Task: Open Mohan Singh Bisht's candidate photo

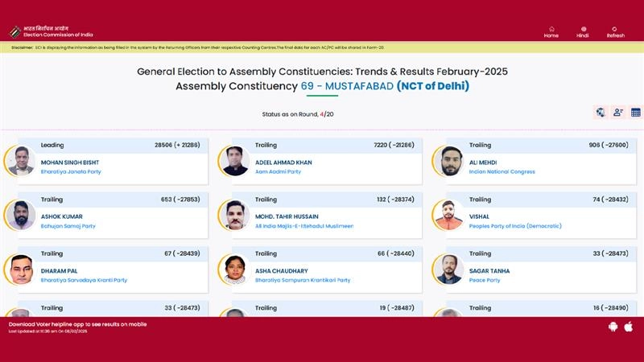Action: (x=21, y=161)
